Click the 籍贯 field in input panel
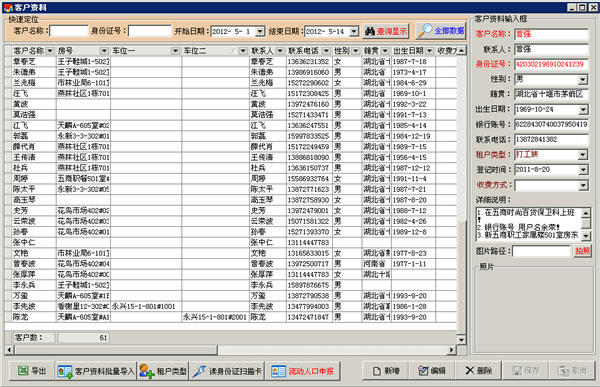600x387 pixels. click(x=551, y=94)
